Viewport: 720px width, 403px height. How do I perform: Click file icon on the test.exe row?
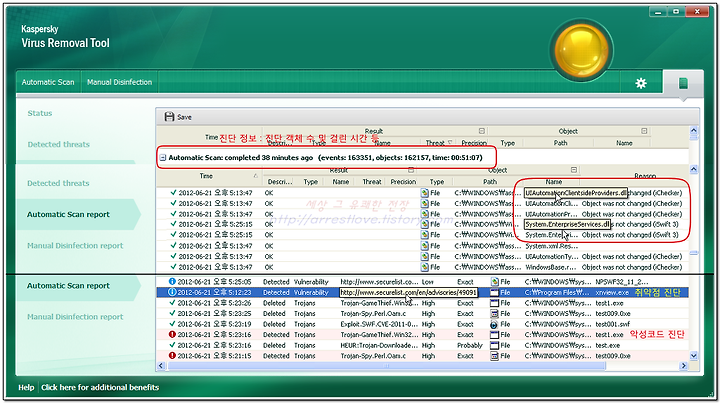494,345
